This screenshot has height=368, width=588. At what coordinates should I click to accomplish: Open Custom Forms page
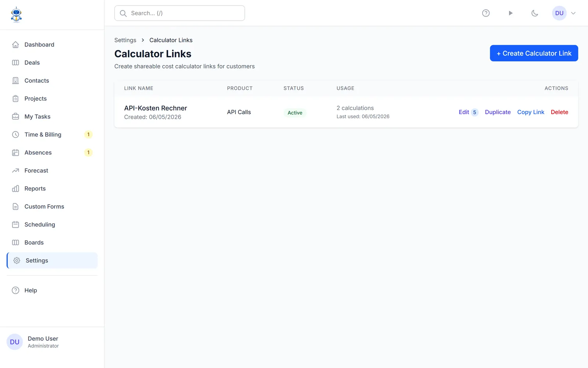click(52, 207)
